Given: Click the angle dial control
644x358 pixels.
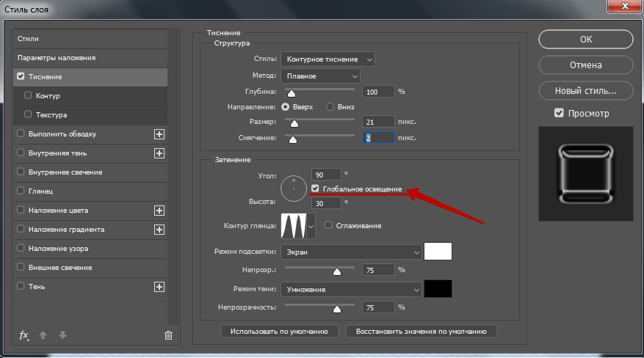Looking at the screenshot, I should [x=294, y=189].
